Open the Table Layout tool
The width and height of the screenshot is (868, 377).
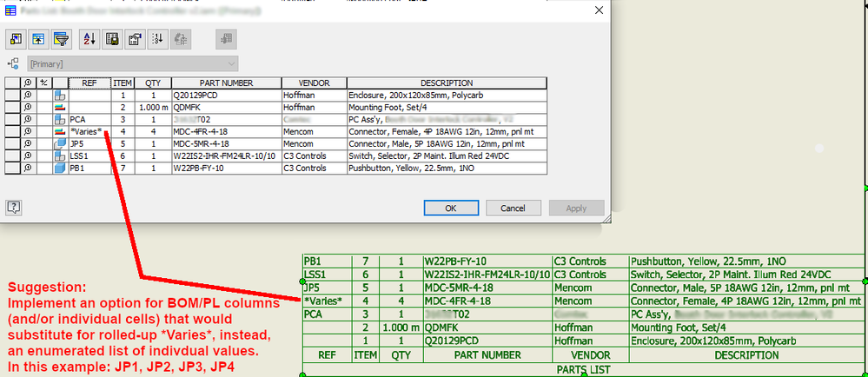[135, 39]
